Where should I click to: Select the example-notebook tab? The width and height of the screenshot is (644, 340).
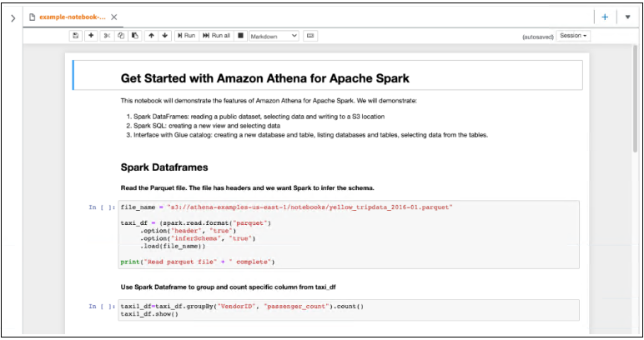click(71, 17)
